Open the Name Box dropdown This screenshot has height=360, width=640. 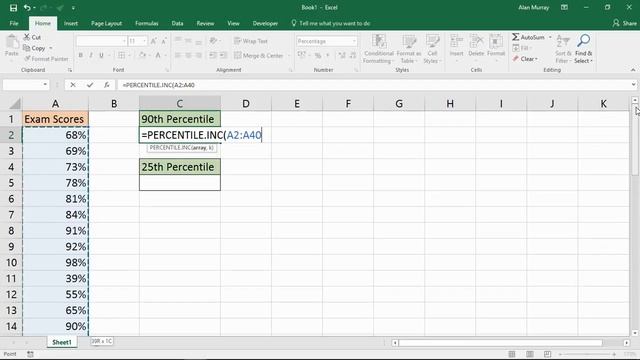pos(45,85)
